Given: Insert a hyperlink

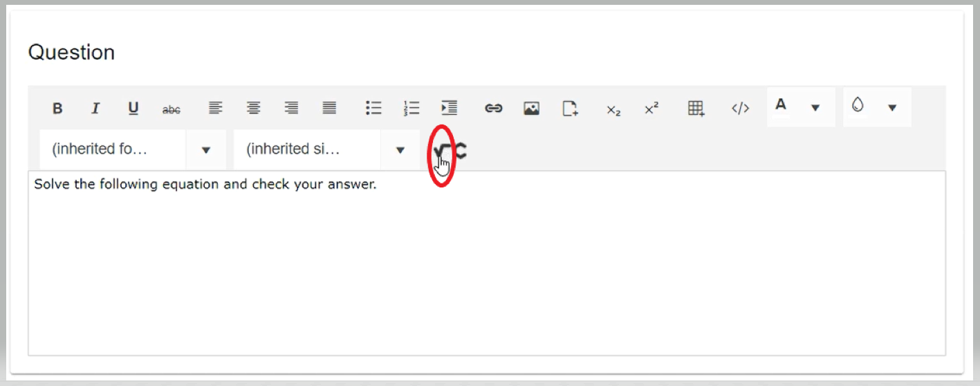Looking at the screenshot, I should (493, 108).
